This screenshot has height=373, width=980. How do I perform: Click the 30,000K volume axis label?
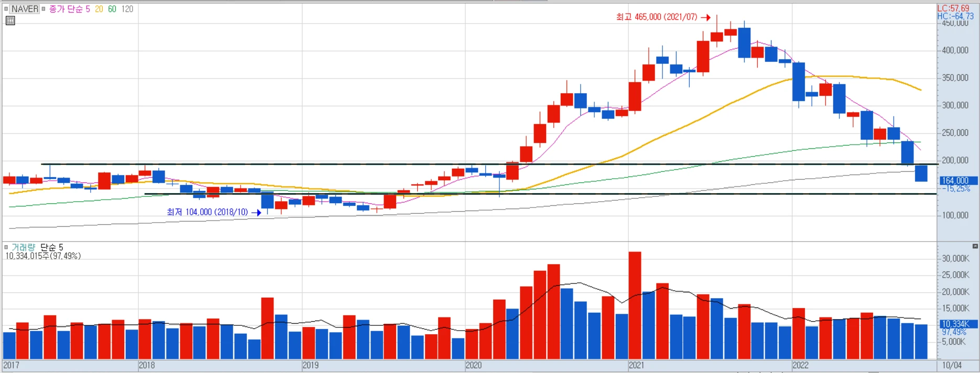(x=955, y=258)
